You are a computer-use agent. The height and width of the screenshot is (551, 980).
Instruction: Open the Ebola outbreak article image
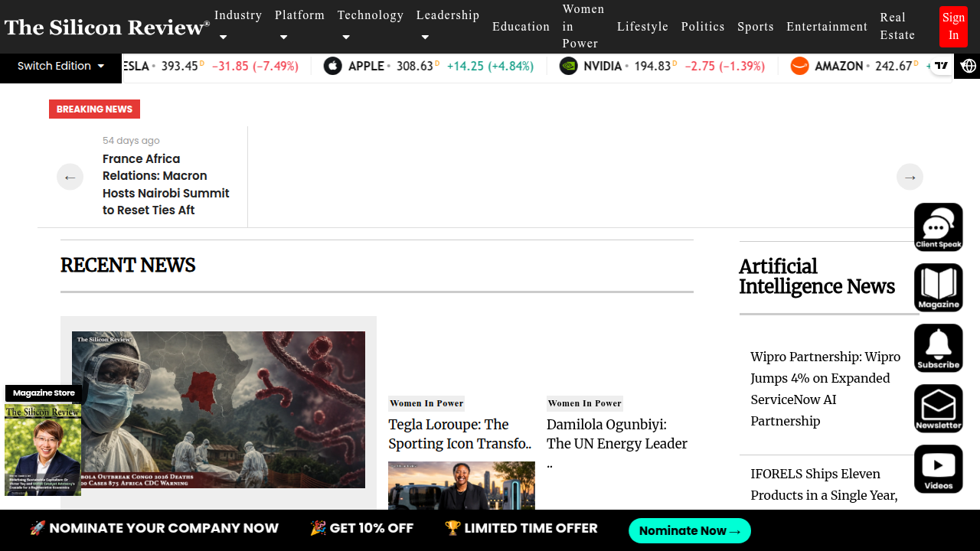click(x=218, y=409)
